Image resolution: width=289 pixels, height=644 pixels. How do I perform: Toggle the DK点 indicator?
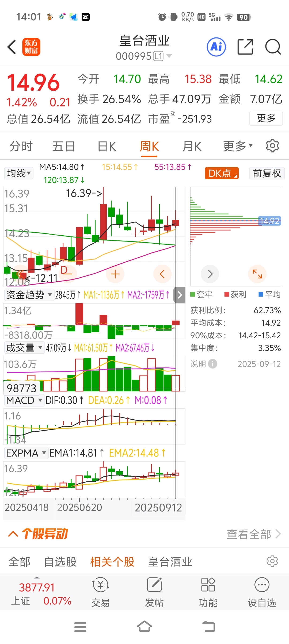tap(222, 173)
